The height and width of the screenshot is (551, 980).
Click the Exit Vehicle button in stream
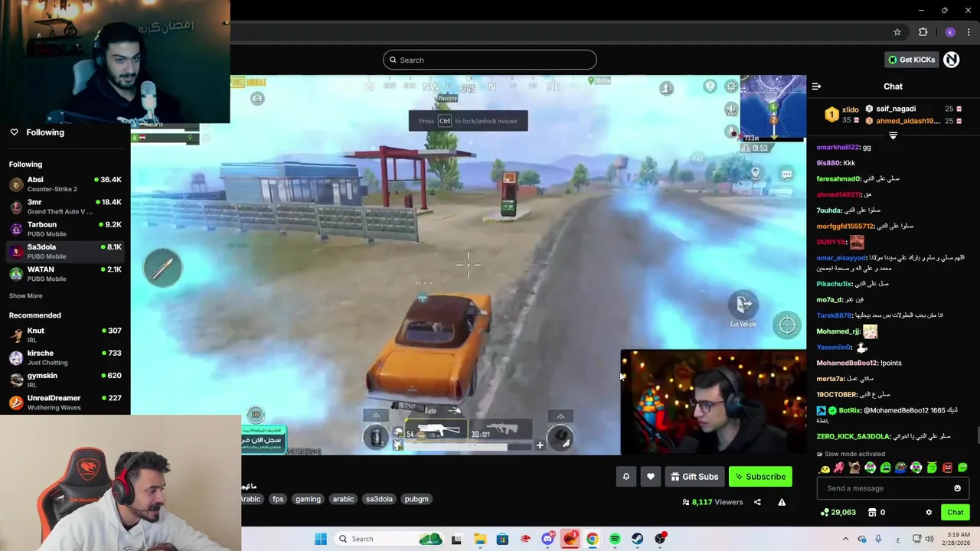pos(743,308)
